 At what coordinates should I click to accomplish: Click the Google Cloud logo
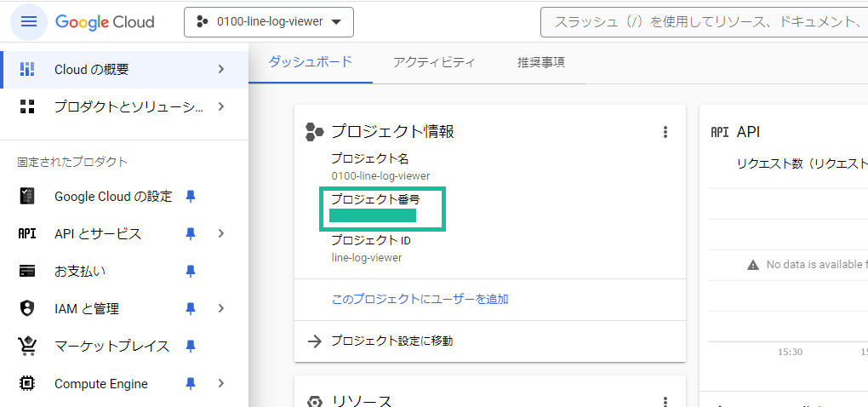tap(105, 22)
